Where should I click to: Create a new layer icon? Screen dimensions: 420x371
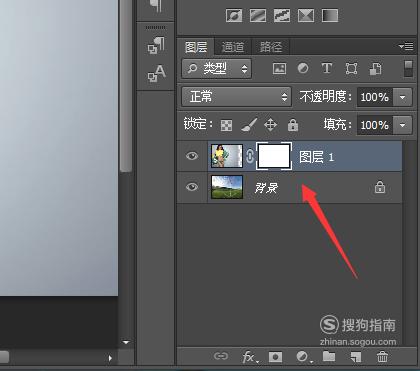point(356,357)
